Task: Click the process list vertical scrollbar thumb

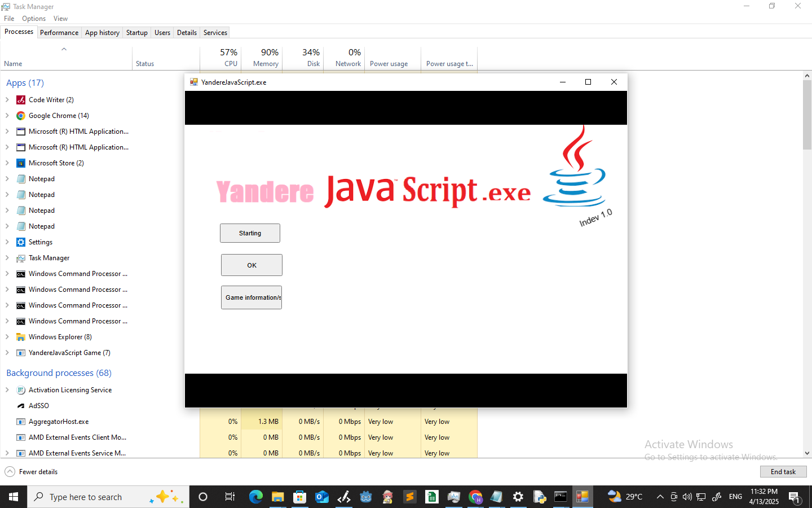Action: click(807, 115)
